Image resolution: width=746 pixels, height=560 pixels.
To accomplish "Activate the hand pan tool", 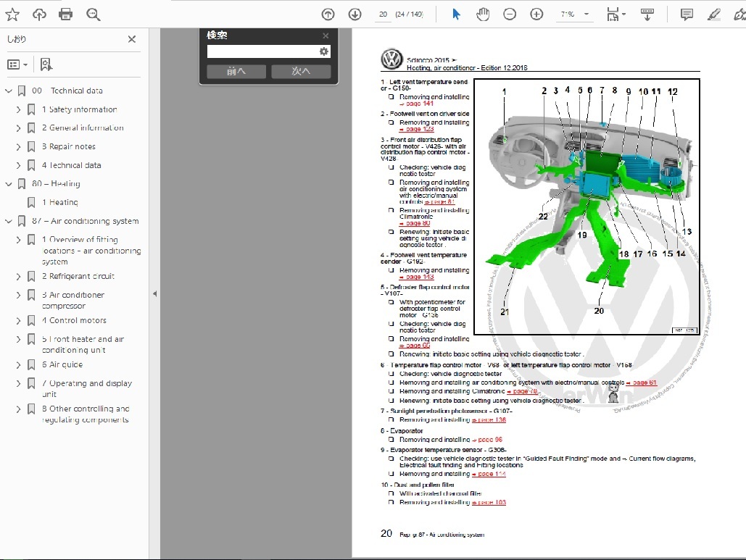I will pyautogui.click(x=483, y=14).
